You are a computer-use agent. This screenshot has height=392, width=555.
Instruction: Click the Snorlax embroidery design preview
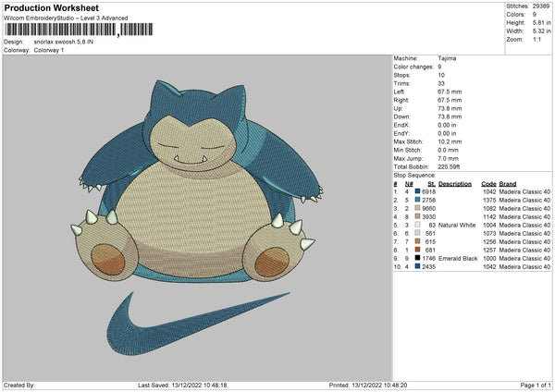coord(196,182)
